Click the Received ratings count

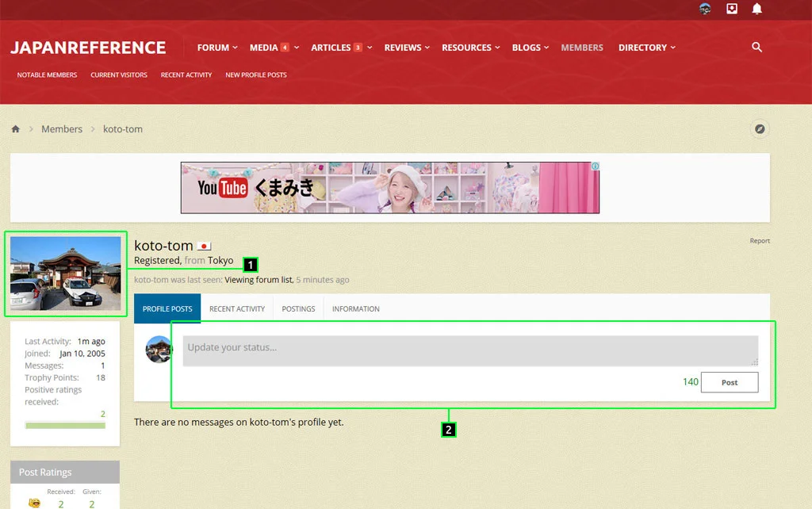point(61,503)
